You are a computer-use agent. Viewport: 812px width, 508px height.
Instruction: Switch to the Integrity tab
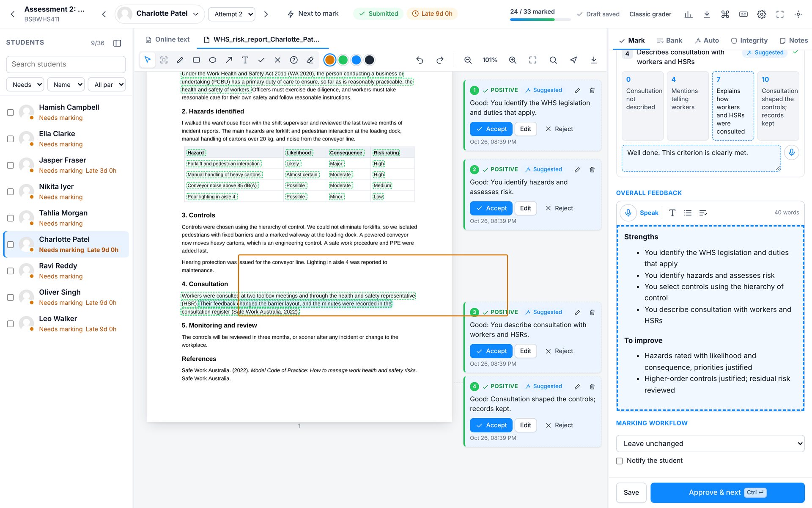click(x=749, y=40)
